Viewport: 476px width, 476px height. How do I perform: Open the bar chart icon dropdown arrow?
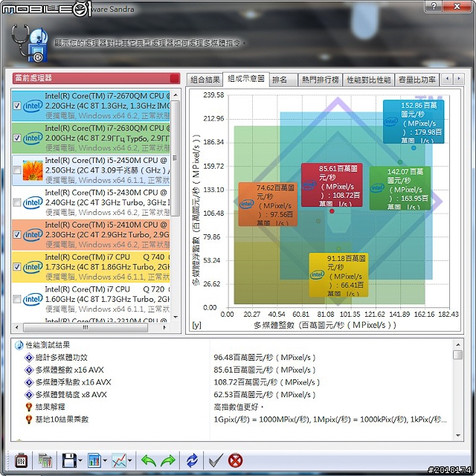105,460
